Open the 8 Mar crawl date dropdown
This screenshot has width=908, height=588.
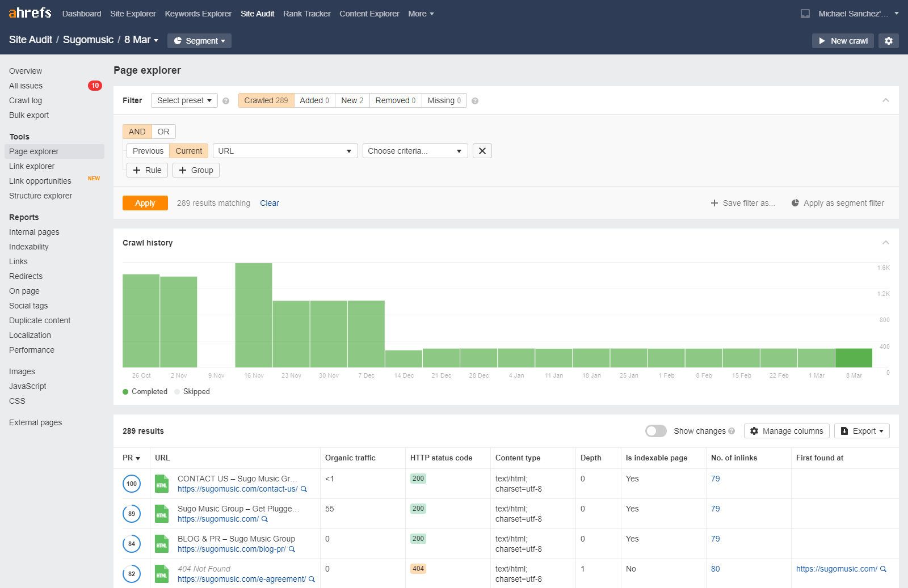click(x=141, y=40)
